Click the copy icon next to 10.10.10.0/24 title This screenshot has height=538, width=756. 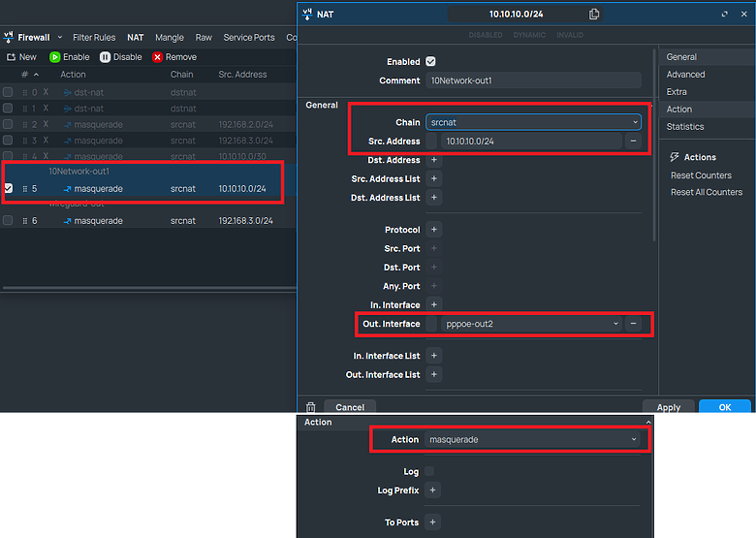(x=593, y=14)
